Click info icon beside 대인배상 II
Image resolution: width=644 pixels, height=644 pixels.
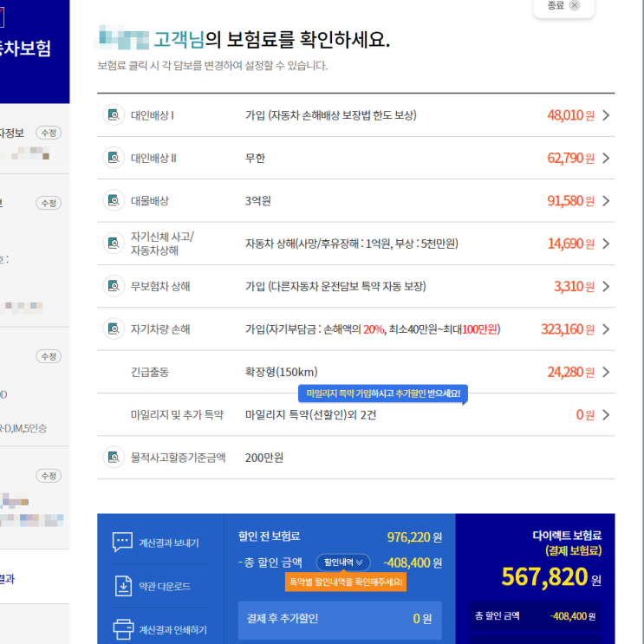114,158
